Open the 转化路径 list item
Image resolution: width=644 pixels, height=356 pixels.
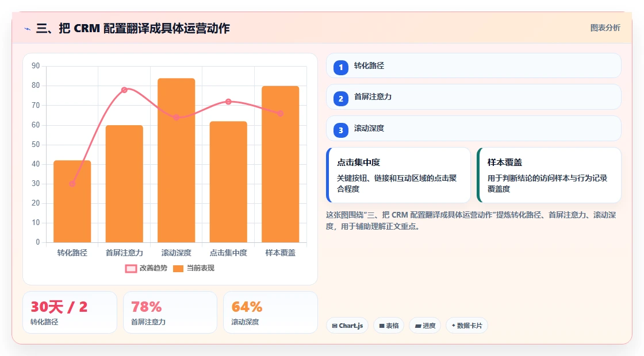474,65
